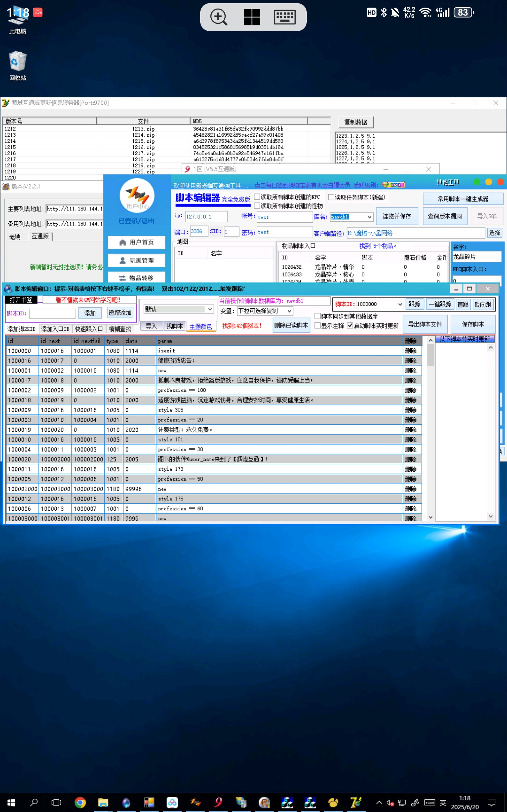The height and width of the screenshot is (812, 507).
Task: Click the 主题颜色 theme color option
Action: coord(201,326)
